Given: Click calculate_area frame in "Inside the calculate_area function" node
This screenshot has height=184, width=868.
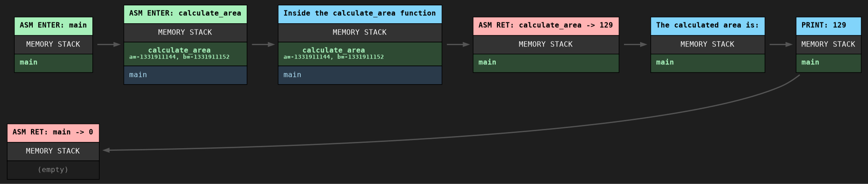Looking at the screenshot, I should click(360, 54).
